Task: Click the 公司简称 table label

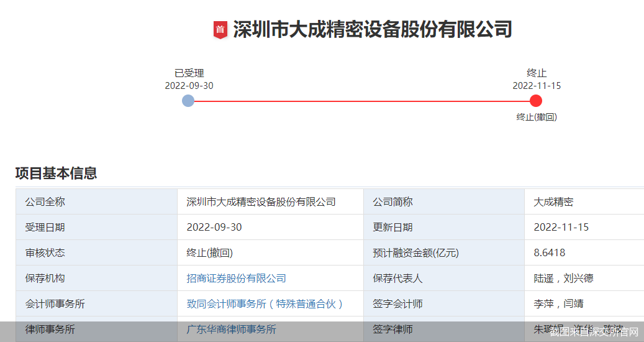Action: [x=392, y=202]
